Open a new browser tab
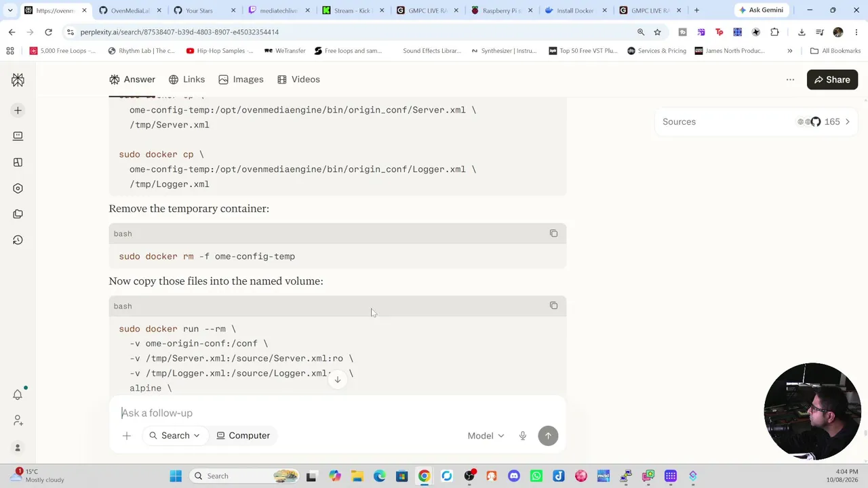Screen dimensions: 868x488 pos(696,10)
